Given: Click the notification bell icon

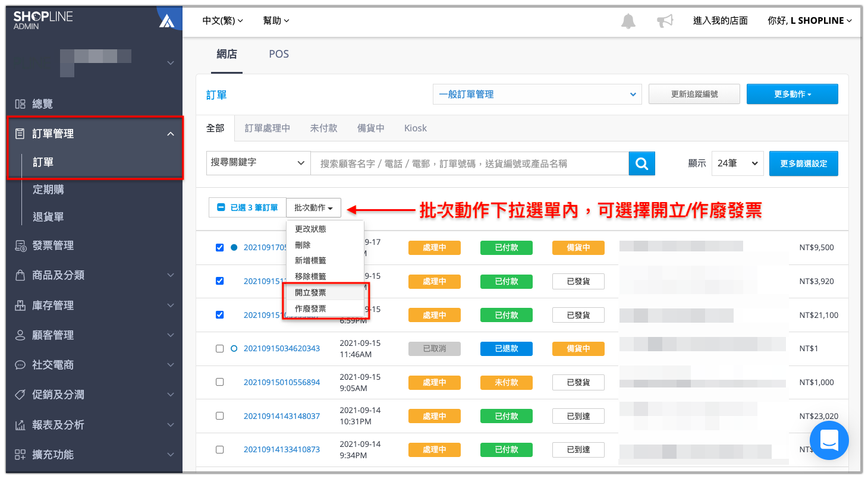Looking at the screenshot, I should (628, 21).
